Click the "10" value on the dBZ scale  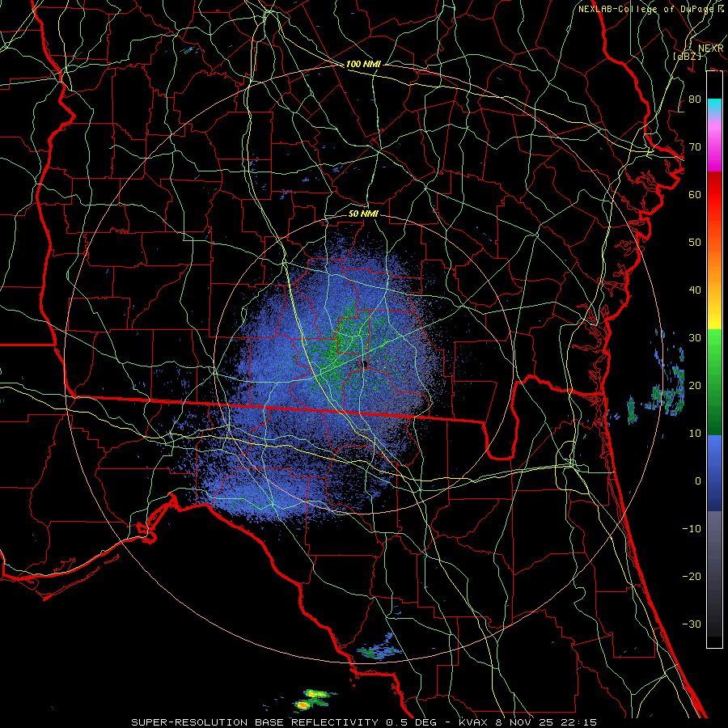(x=695, y=434)
